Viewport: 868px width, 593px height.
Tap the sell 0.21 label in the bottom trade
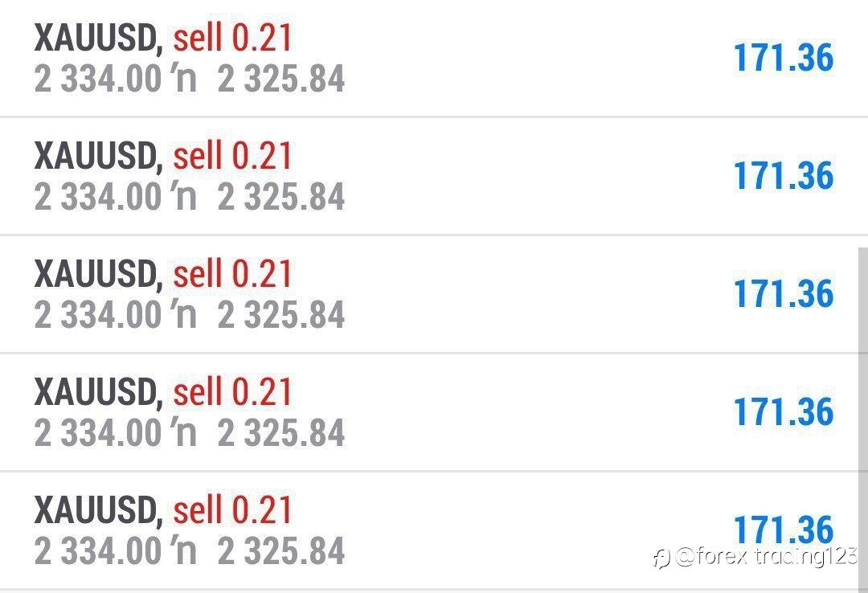[232, 510]
